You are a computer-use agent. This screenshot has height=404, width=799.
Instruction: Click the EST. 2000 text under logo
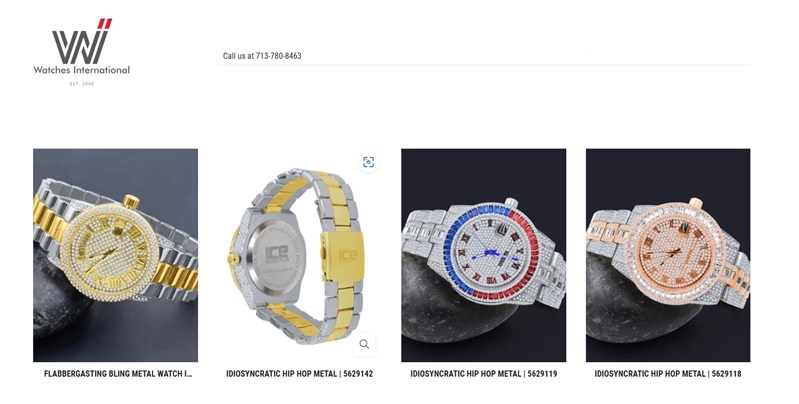pos(82,84)
